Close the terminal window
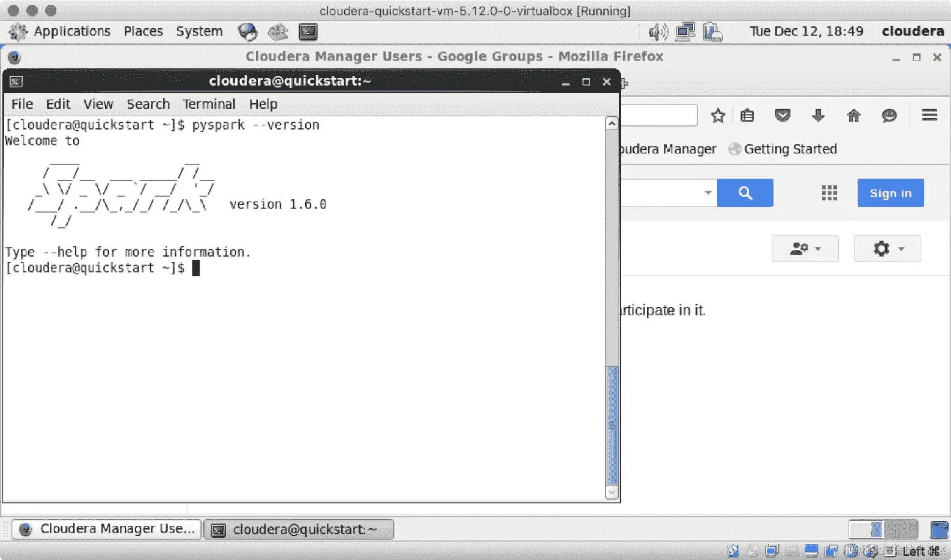 coord(607,82)
